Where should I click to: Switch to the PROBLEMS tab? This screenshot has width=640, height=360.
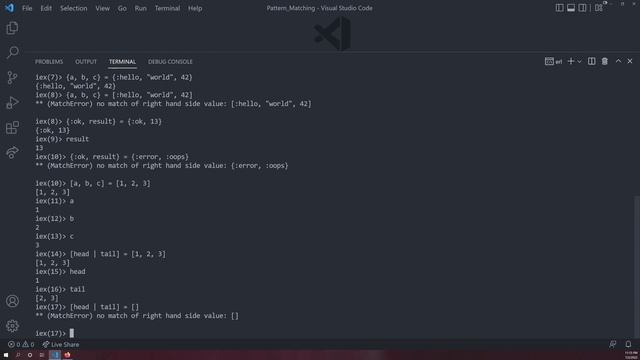pyautogui.click(x=49, y=62)
